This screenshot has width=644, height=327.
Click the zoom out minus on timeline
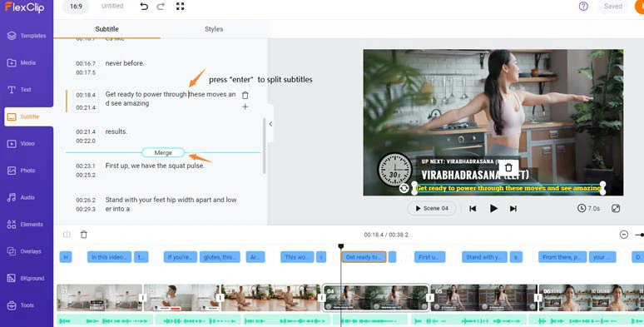(x=624, y=235)
